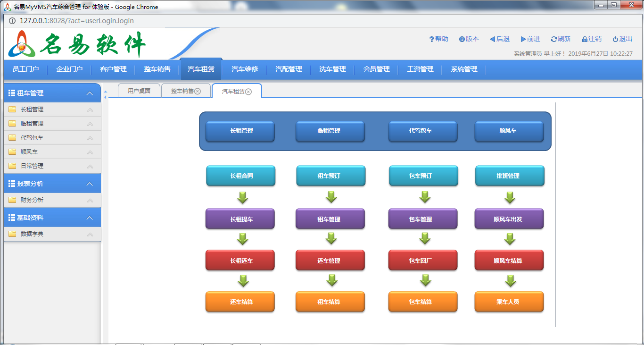Open the 汽车维修 menu
This screenshot has height=345, width=644.
245,69
